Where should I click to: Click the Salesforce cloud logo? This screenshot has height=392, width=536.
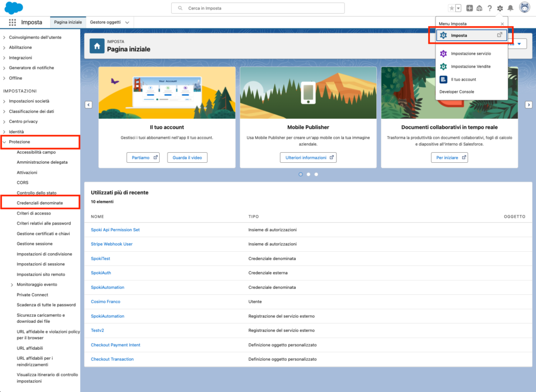pos(14,8)
